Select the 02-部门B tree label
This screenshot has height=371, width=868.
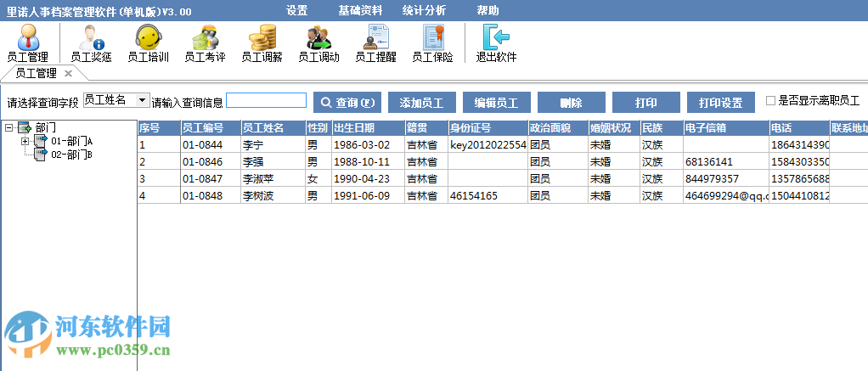coord(72,155)
